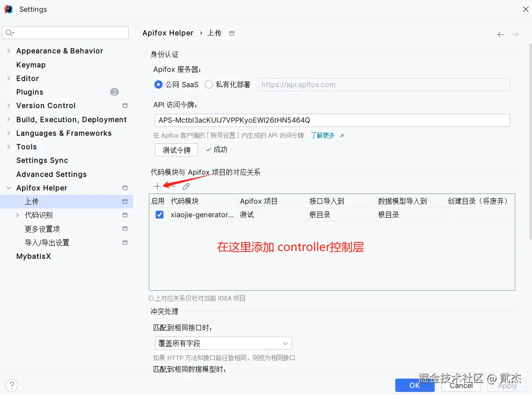Focus the settings search field
The image size is (532, 395).
pos(65,33)
